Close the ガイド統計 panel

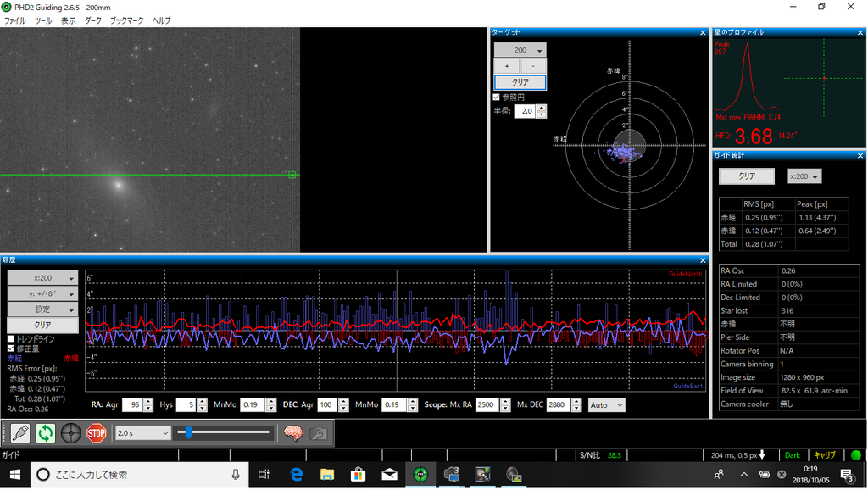click(x=860, y=155)
